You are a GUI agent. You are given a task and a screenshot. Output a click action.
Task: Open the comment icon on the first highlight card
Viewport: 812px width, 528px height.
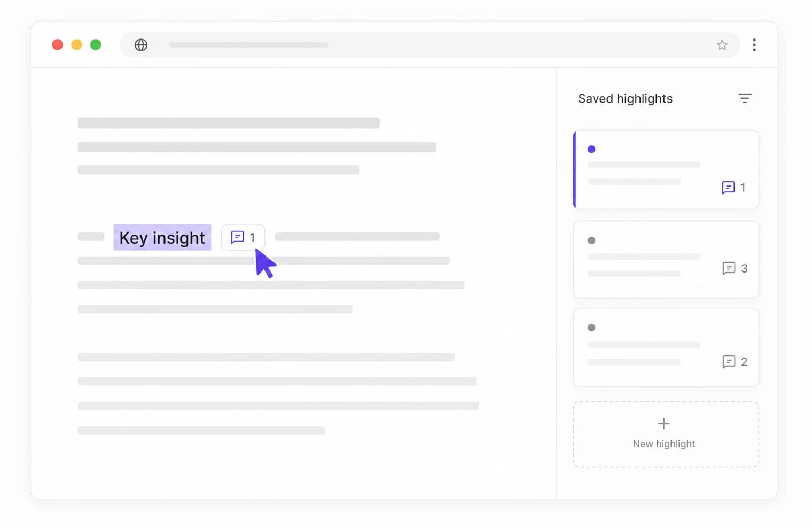click(728, 188)
